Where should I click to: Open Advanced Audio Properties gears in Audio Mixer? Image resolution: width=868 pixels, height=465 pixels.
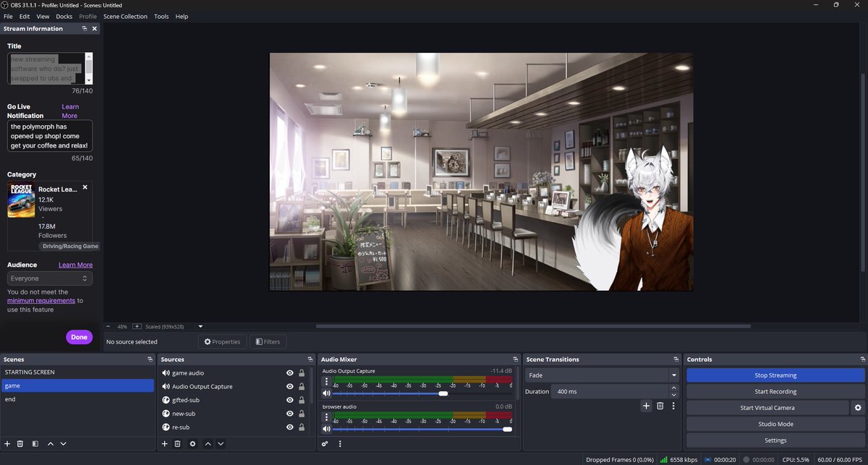pos(325,443)
